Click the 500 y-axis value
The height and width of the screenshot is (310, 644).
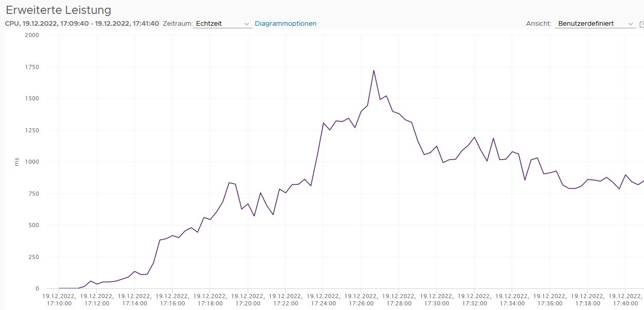click(x=33, y=225)
